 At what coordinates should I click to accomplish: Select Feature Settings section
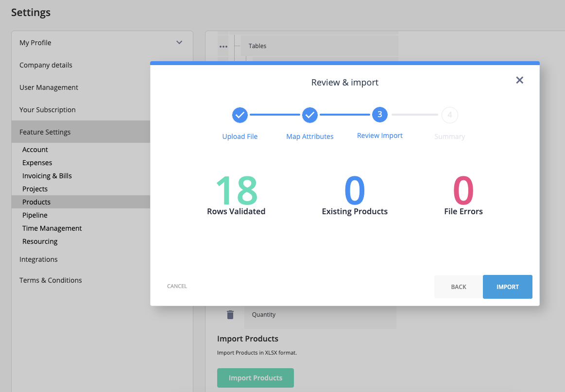pos(81,132)
